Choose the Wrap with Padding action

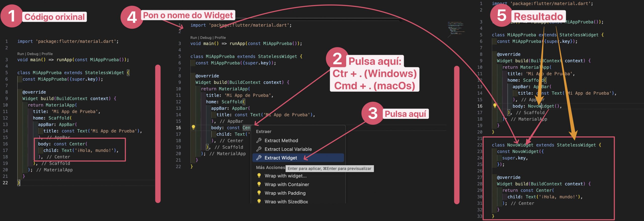click(285, 193)
